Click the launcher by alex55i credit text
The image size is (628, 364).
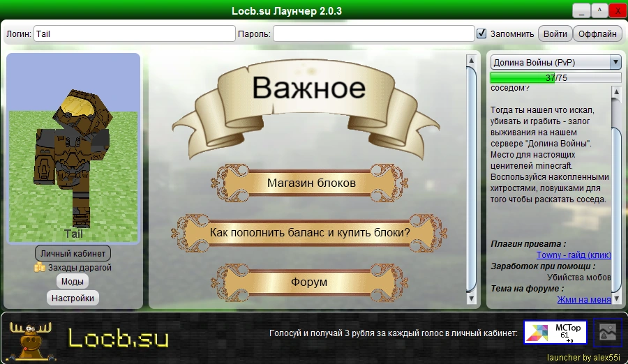[583, 357]
